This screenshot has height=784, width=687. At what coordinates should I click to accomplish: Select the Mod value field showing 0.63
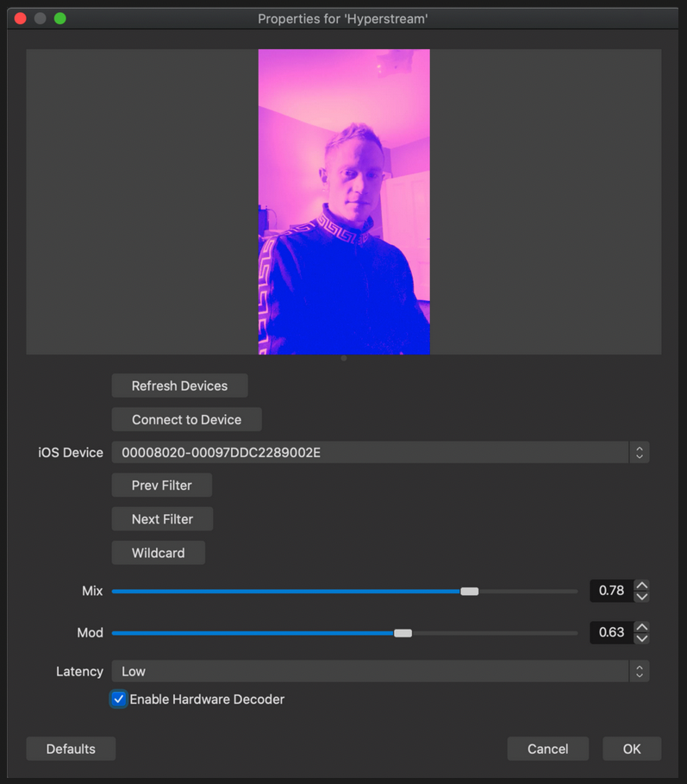pos(611,632)
